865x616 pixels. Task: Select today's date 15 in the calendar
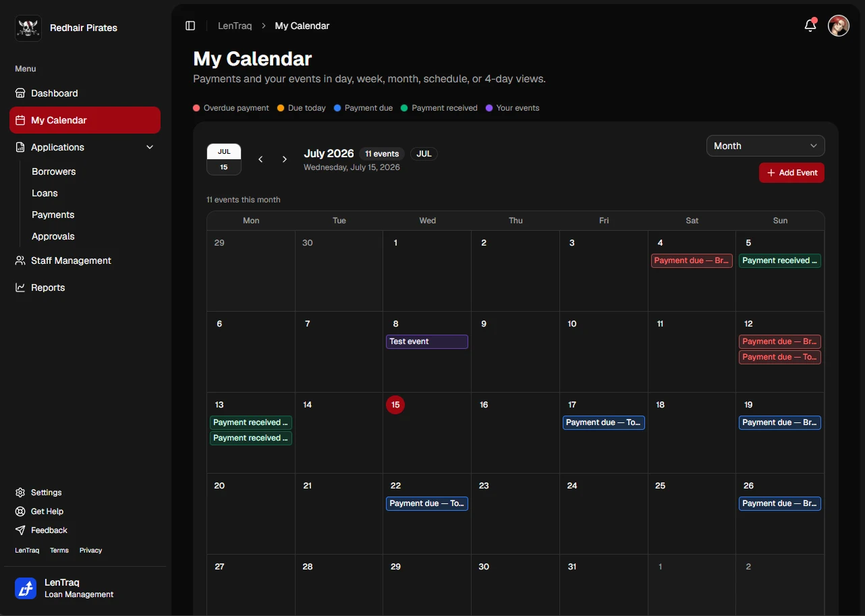pyautogui.click(x=395, y=405)
